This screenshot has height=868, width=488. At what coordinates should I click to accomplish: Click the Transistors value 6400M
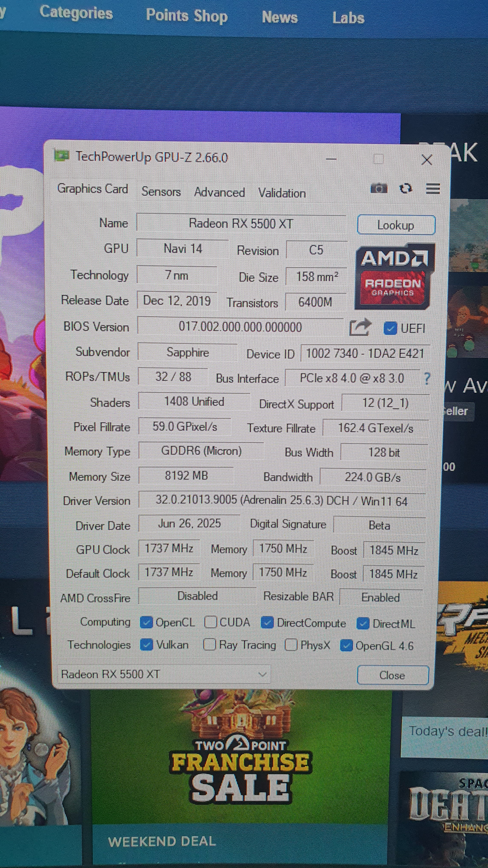point(316,302)
